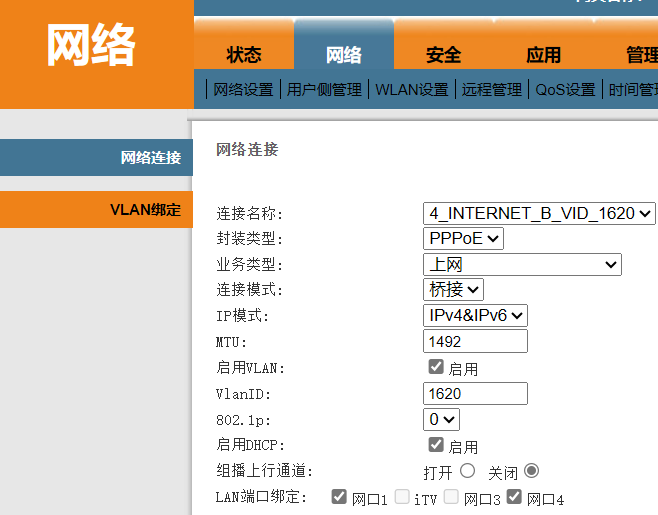Select 打开 radio for 组播上行通道
Image resolution: width=658 pixels, height=515 pixels.
point(467,471)
